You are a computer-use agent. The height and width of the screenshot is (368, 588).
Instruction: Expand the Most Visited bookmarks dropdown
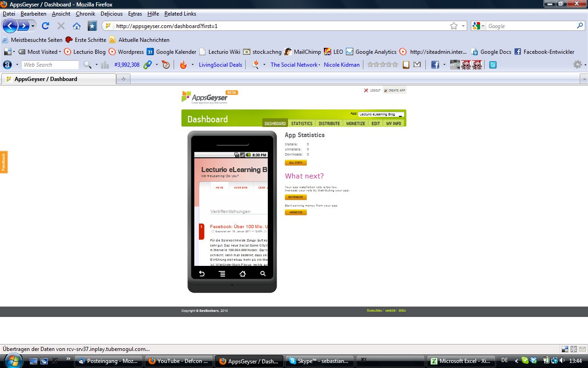coord(60,52)
